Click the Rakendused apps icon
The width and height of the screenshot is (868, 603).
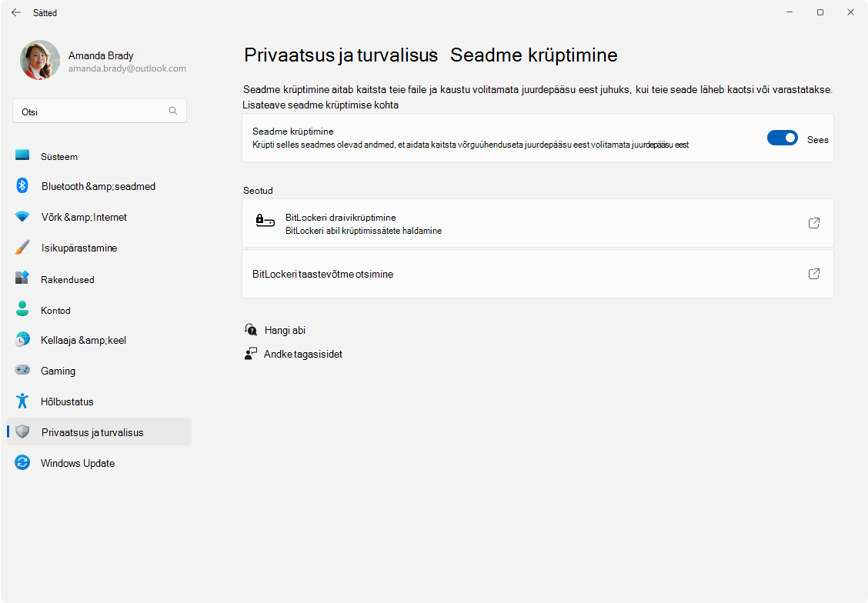coord(22,278)
